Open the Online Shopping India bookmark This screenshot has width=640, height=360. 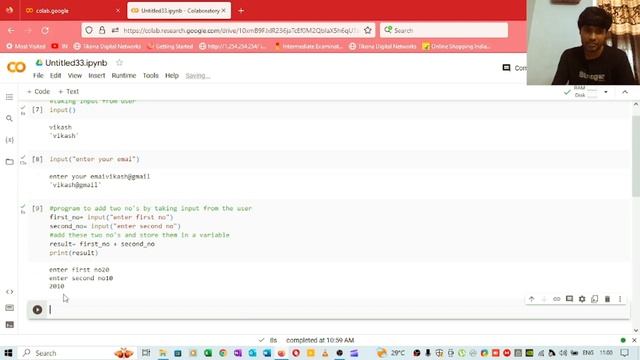[x=456, y=47]
